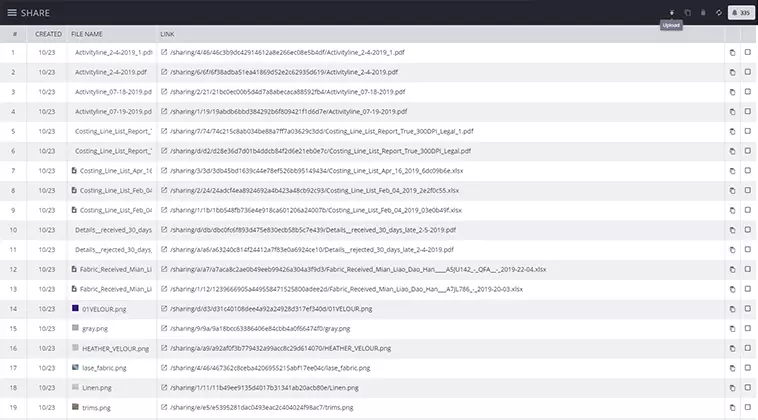The height and width of the screenshot is (420, 758).
Task: Open external link icon in row 8
Action: tap(164, 190)
